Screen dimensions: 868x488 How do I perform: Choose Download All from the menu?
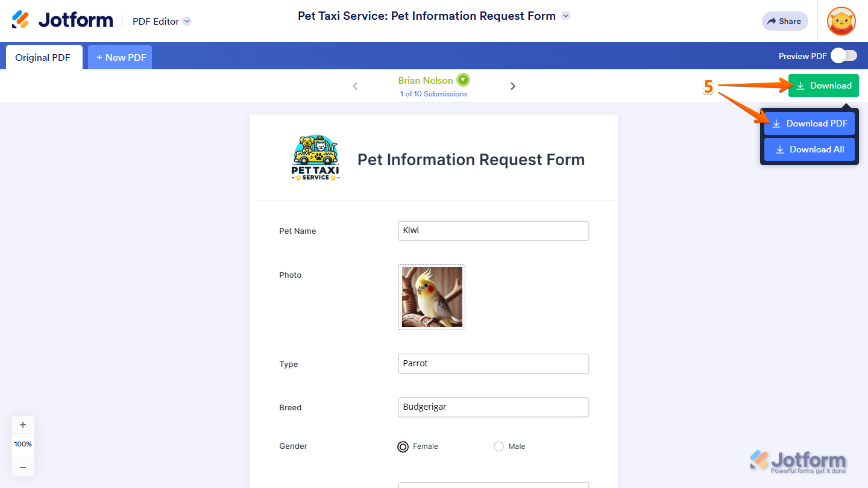(810, 149)
